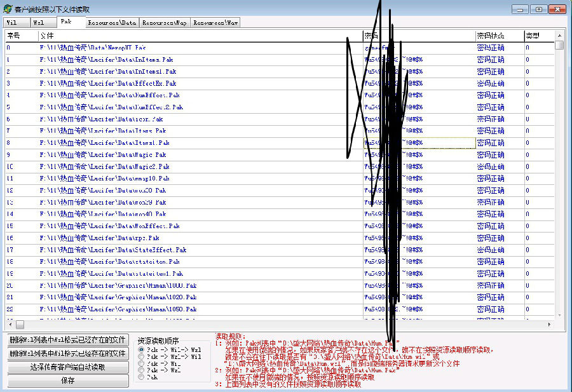This screenshot has width=572, height=392.
Task: Select the StateEffect.Pak file entry
Action: point(113,250)
